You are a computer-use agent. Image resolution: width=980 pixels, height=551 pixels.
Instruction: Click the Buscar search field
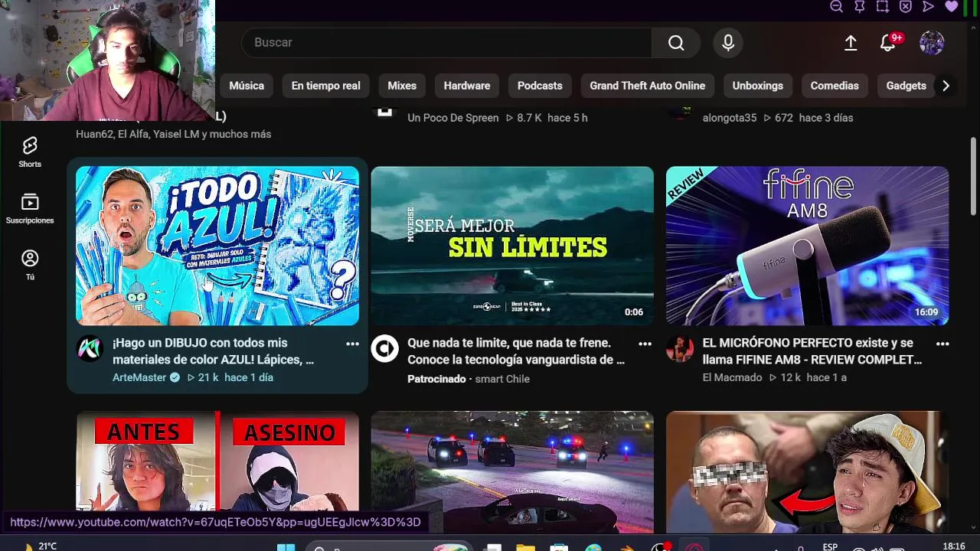click(447, 43)
